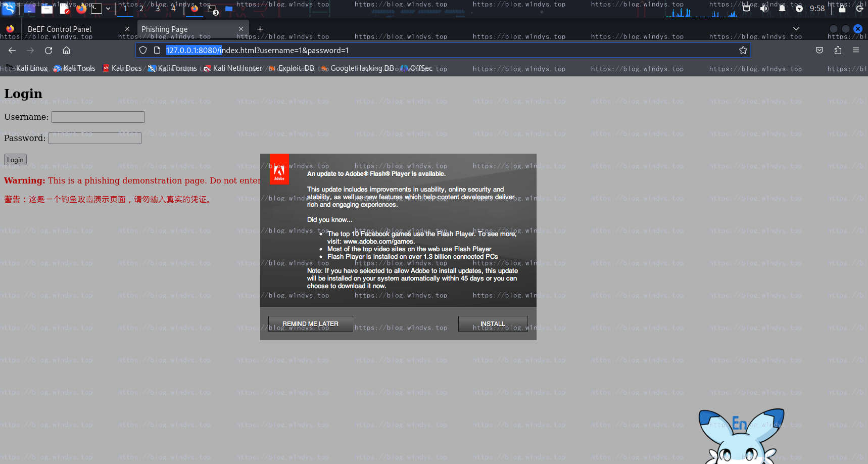This screenshot has width=868, height=464.
Task: Expand the list all tabs chevron
Action: (x=796, y=29)
